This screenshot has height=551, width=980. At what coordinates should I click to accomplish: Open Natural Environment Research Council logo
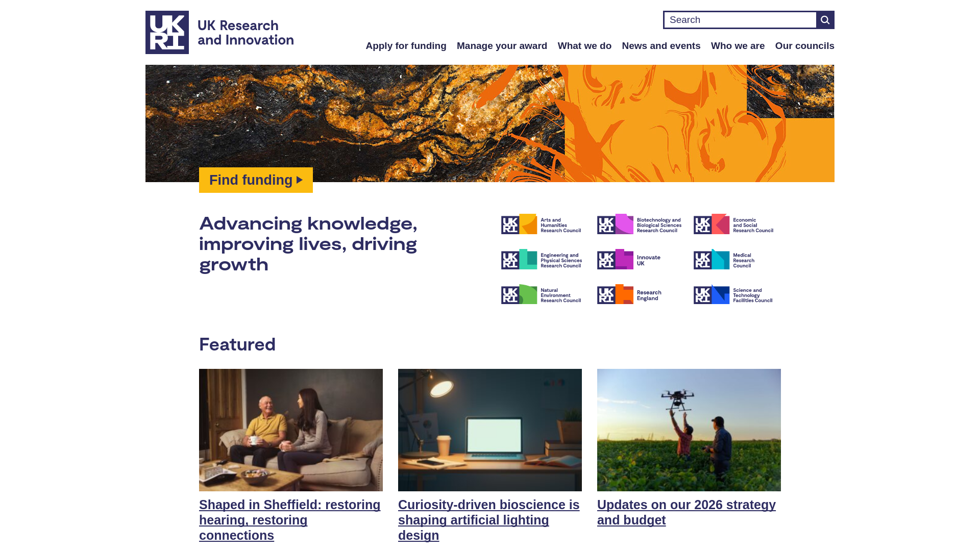(x=541, y=294)
